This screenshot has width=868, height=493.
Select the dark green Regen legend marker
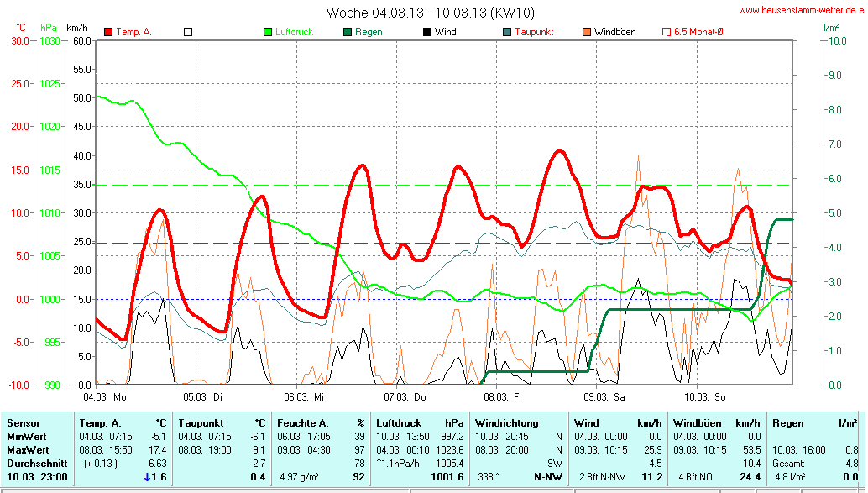pos(348,32)
